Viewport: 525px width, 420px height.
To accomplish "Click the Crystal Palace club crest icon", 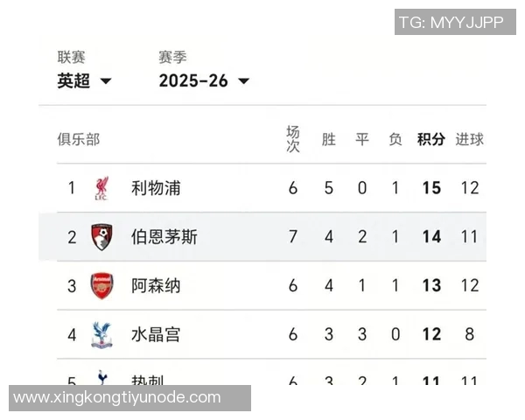I will [x=101, y=334].
